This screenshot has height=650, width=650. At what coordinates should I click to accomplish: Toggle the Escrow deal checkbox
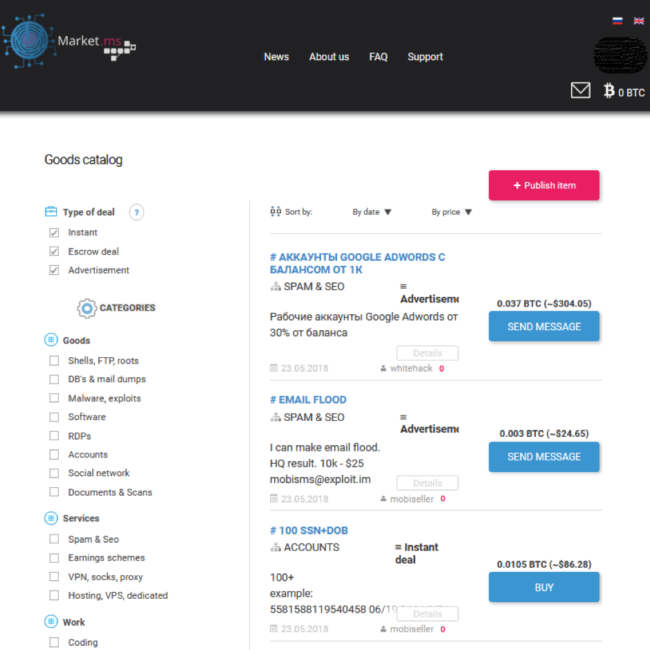[54, 251]
